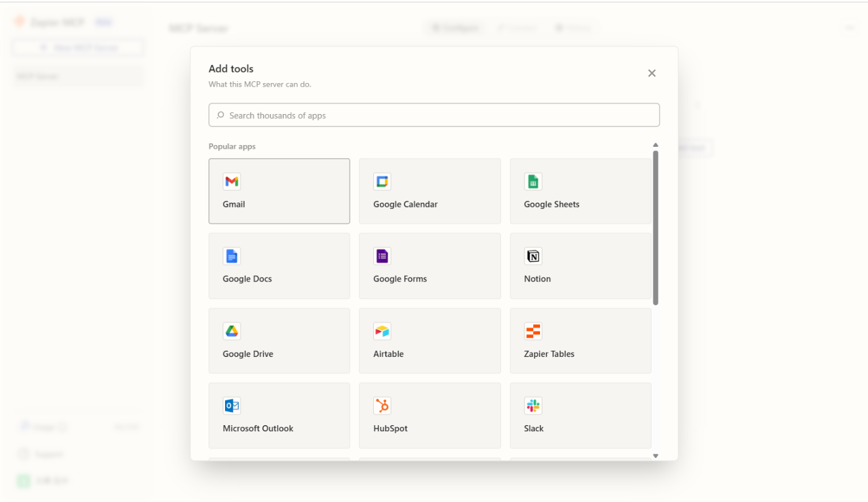Click the magnifier icon in search box
Screen dimensions: 868x502
pyautogui.click(x=221, y=115)
